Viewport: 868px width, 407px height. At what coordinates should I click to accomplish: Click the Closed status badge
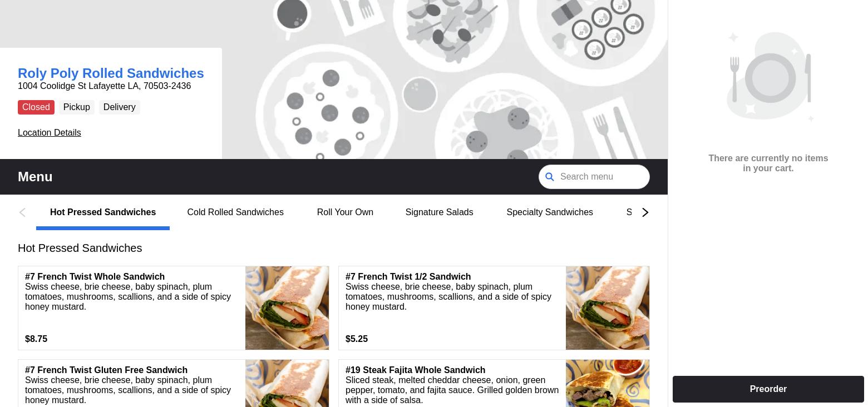coord(36,107)
